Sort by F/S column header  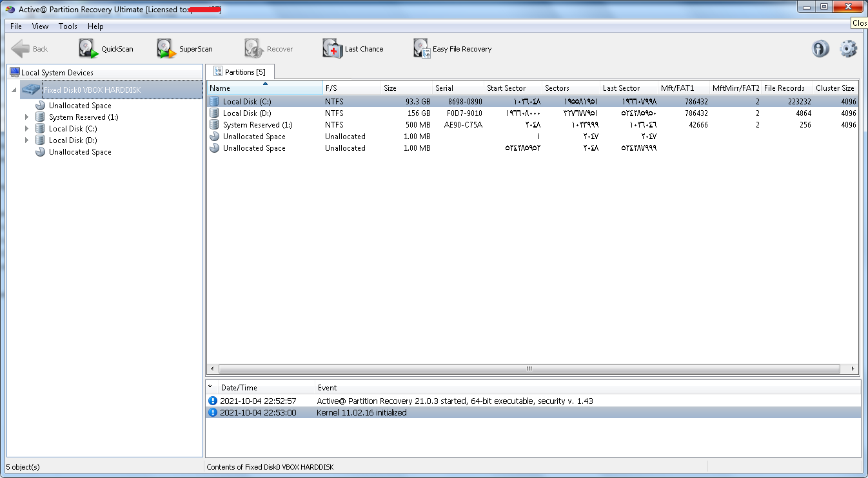click(x=351, y=88)
